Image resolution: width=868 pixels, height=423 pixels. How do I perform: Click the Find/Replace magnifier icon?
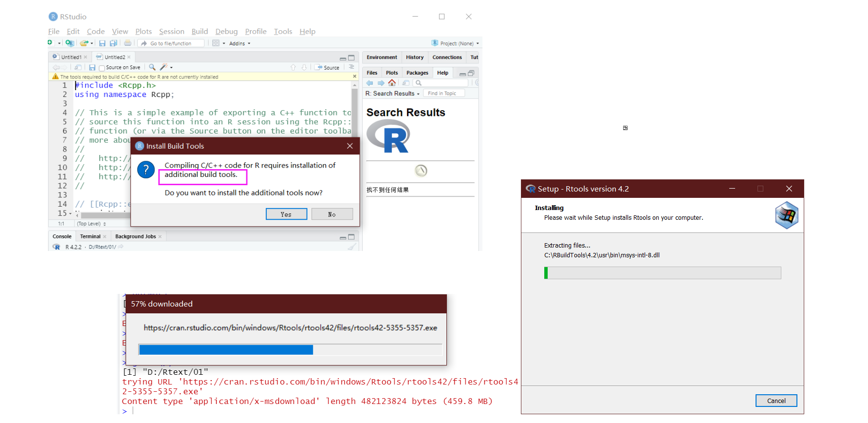[x=152, y=67]
